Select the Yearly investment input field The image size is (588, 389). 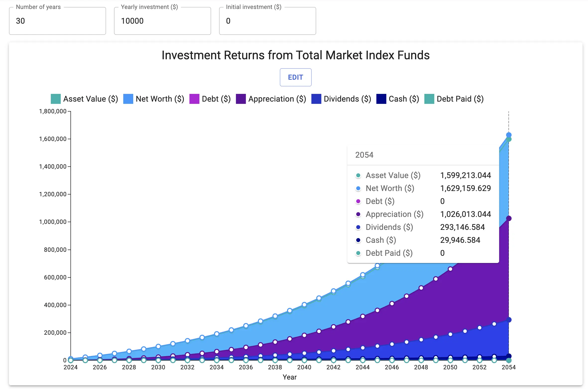(x=162, y=21)
